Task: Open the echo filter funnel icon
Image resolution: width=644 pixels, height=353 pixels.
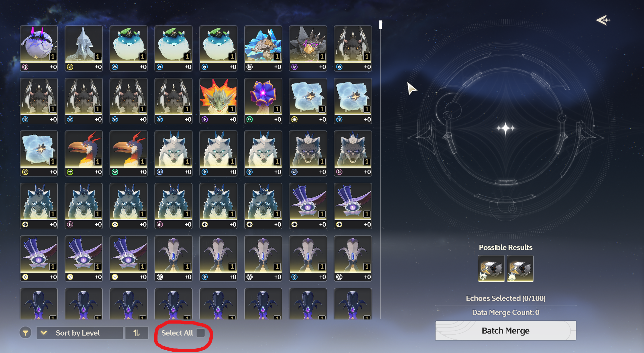Action: (25, 333)
